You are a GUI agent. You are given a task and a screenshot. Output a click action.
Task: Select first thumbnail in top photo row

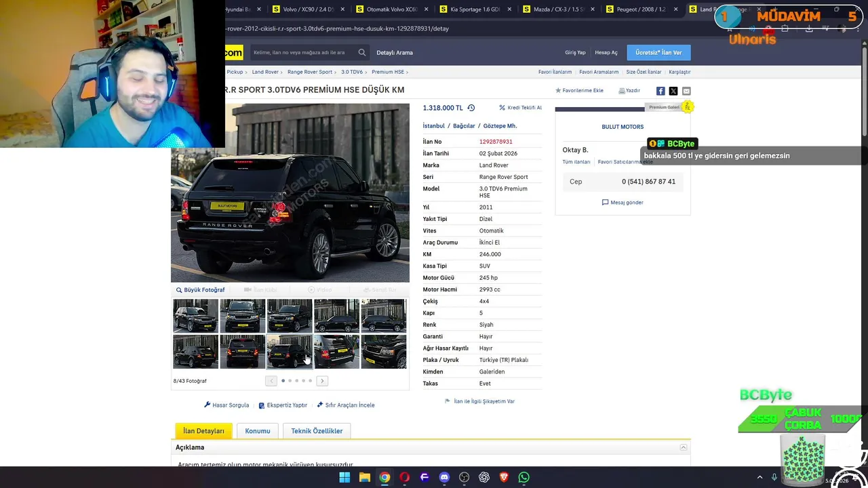point(195,316)
